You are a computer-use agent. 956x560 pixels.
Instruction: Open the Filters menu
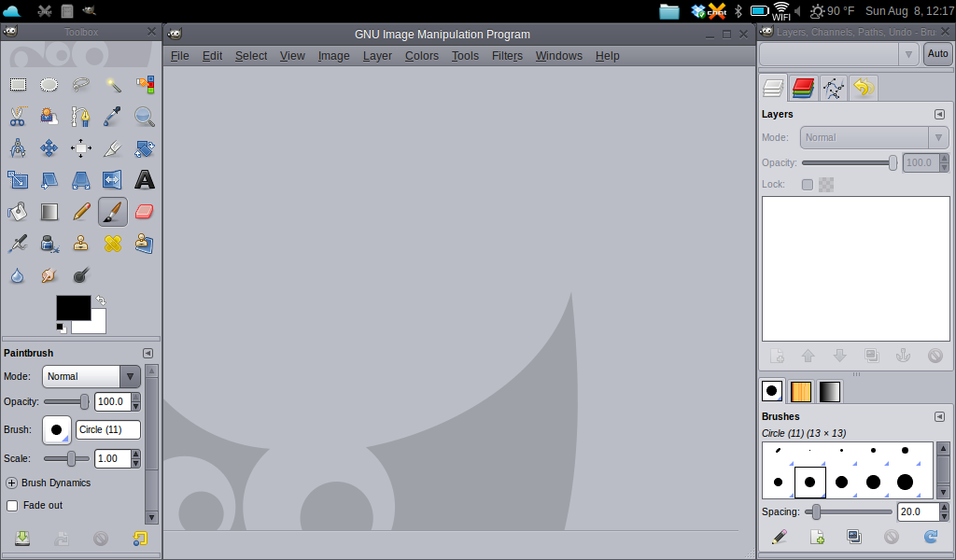(507, 55)
